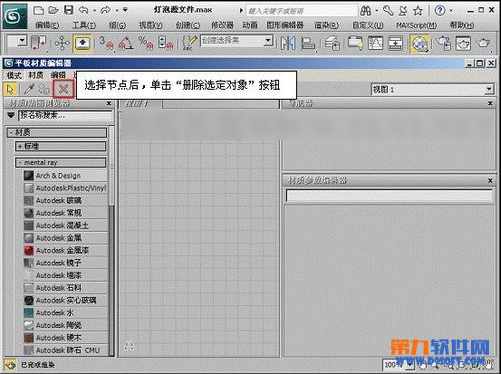Select Arch & Design material
This screenshot has height=374, width=501.
[66, 176]
